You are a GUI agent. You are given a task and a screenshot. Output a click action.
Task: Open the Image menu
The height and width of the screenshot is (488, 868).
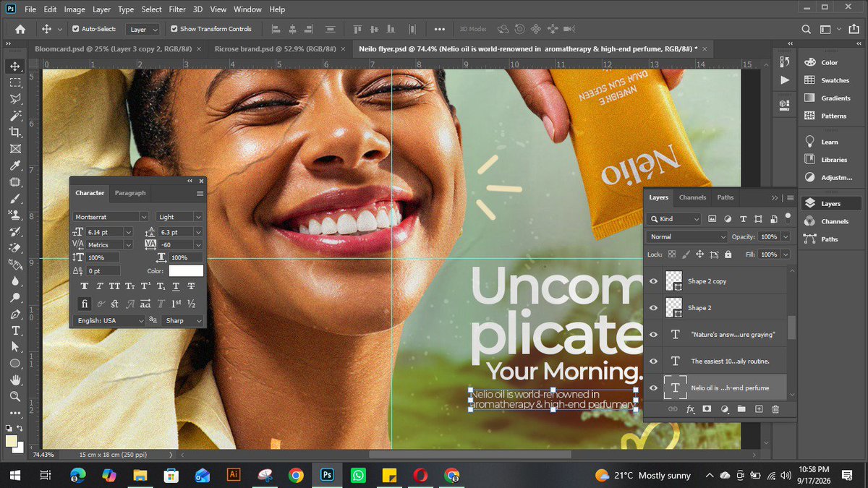pos(75,10)
